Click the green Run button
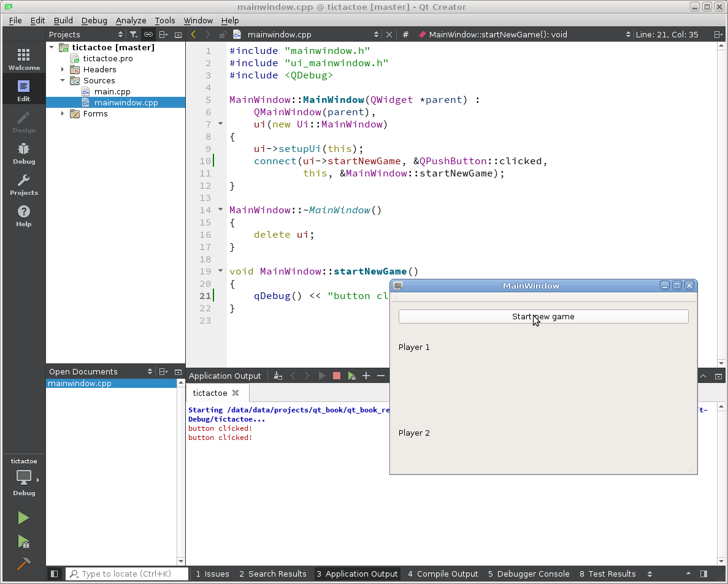The image size is (728, 584). [x=23, y=518]
